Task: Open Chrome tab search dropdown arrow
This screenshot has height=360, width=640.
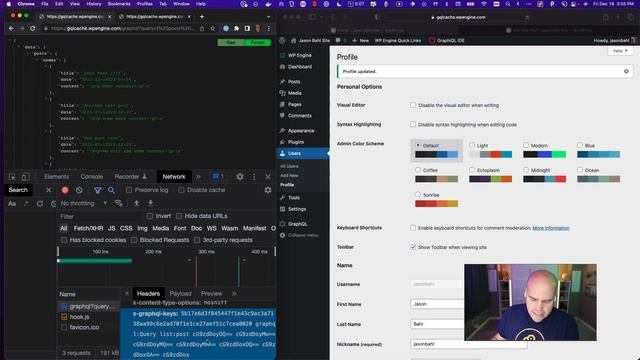Action: [268, 17]
